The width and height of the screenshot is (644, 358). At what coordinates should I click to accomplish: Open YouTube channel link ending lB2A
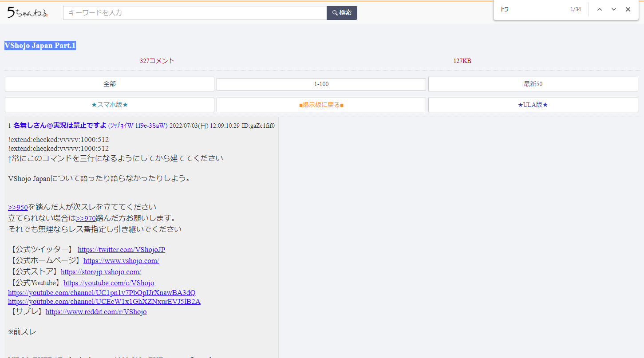click(x=104, y=302)
